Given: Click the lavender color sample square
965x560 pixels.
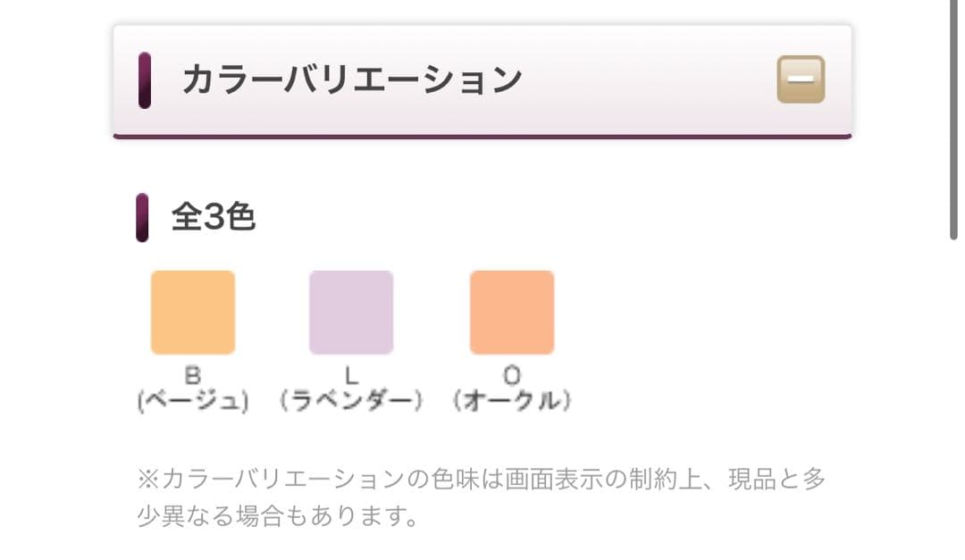Looking at the screenshot, I should 351,313.
